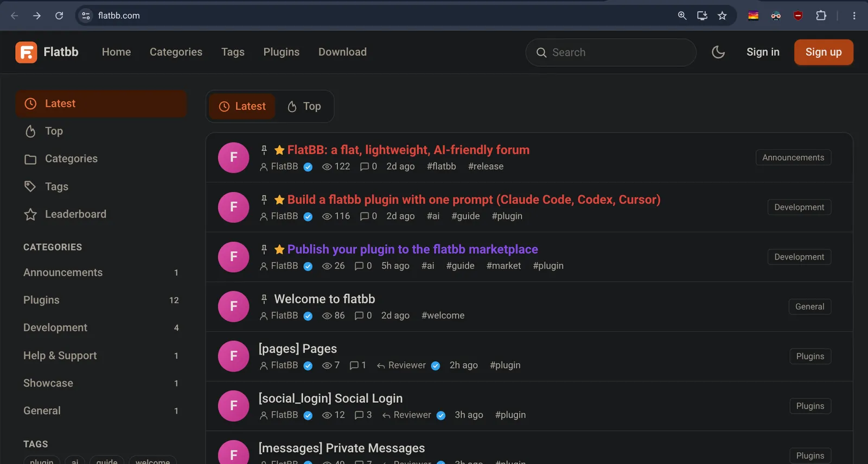This screenshot has height=464, width=868.
Task: Open the Showcase category
Action: tap(101, 383)
